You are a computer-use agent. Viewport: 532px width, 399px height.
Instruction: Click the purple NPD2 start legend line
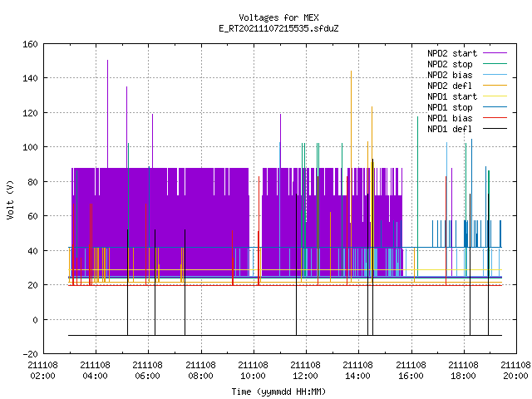point(495,53)
